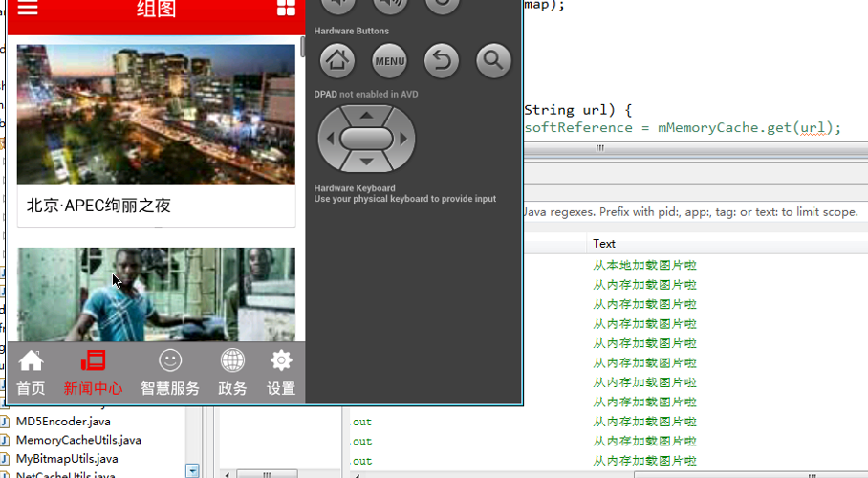Open the 设置 settings tab
The image size is (868, 478).
point(281,373)
